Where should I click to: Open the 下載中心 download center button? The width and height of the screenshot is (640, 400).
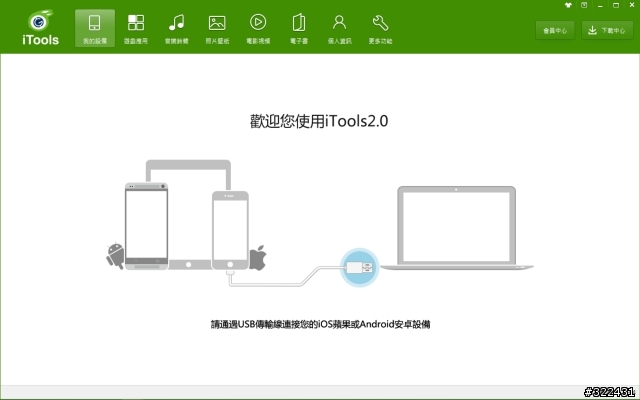tap(607, 31)
